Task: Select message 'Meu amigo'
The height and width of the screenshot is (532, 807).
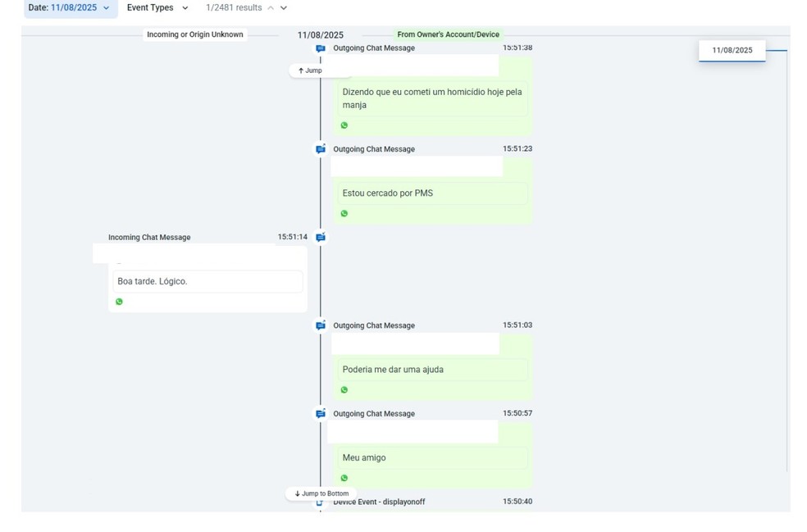Action: [x=432, y=458]
